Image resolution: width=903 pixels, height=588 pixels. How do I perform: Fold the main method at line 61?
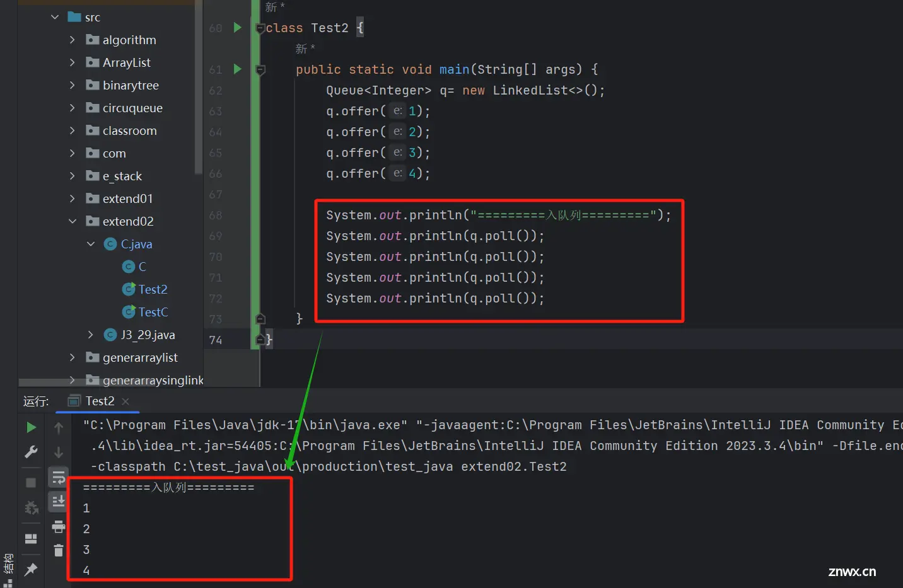[x=260, y=69]
